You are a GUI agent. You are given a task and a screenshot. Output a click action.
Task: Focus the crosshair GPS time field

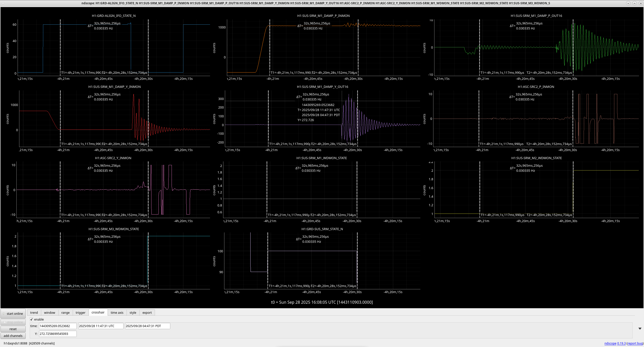[58, 326]
